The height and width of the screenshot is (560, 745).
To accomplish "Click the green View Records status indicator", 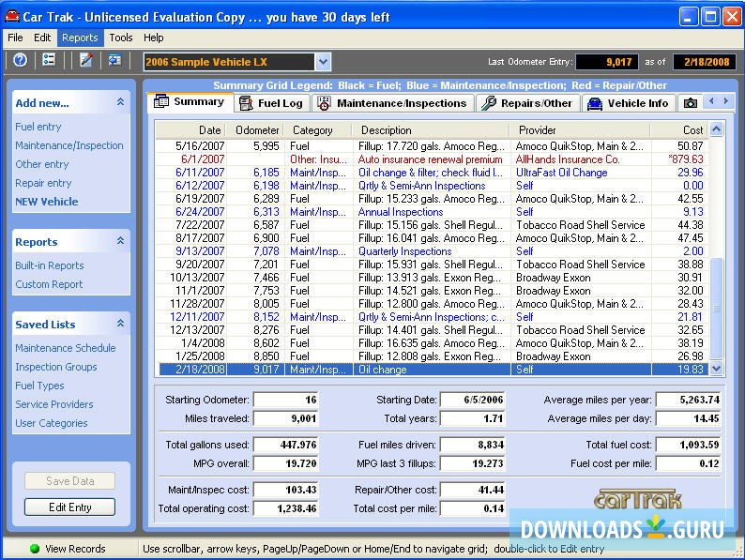I will tap(35, 549).
